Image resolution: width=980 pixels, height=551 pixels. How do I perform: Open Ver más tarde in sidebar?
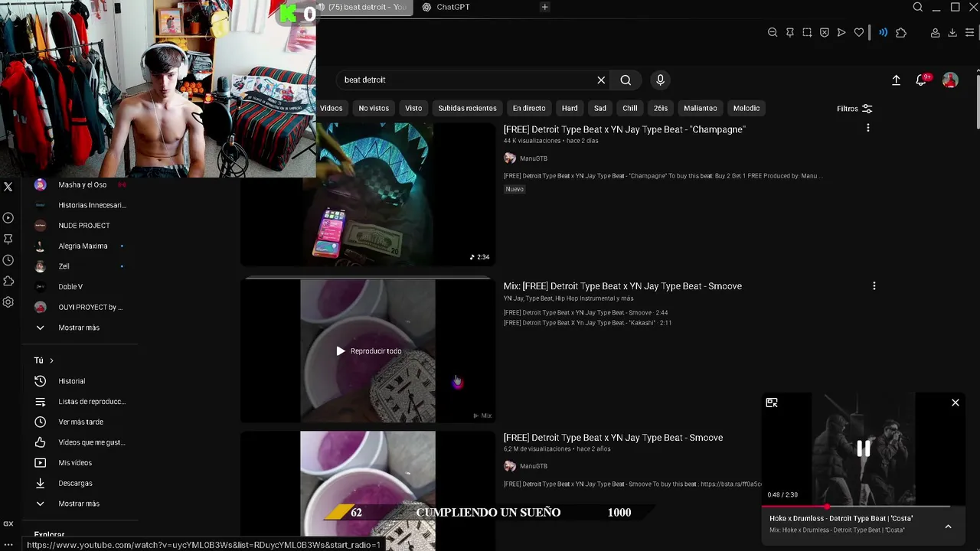click(81, 422)
